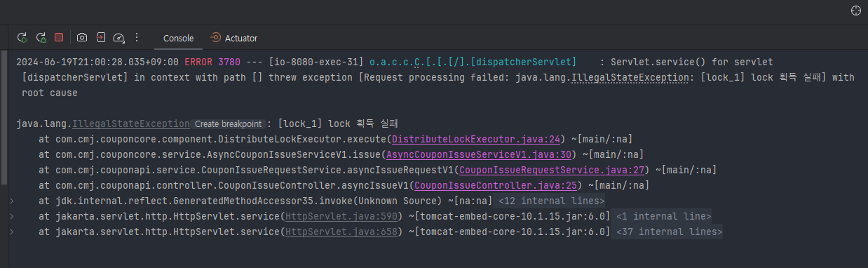Open the more actions vertical dots menu
The width and height of the screenshot is (868, 268).
click(x=136, y=37)
